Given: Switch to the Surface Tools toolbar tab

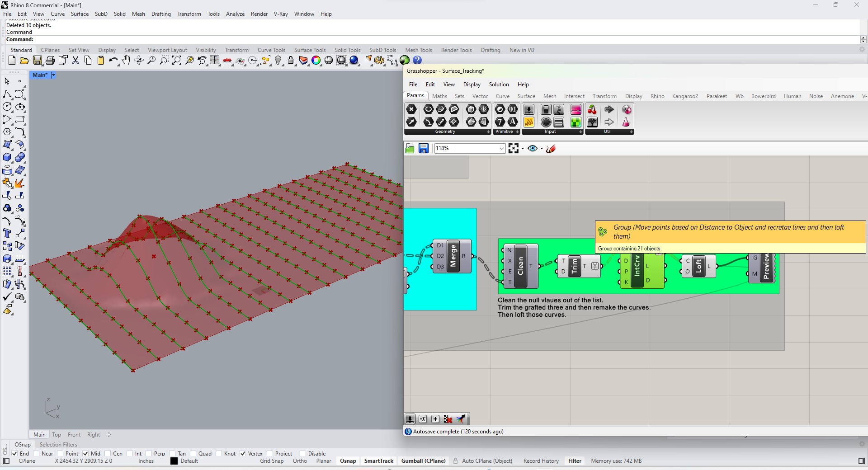Looking at the screenshot, I should click(310, 50).
